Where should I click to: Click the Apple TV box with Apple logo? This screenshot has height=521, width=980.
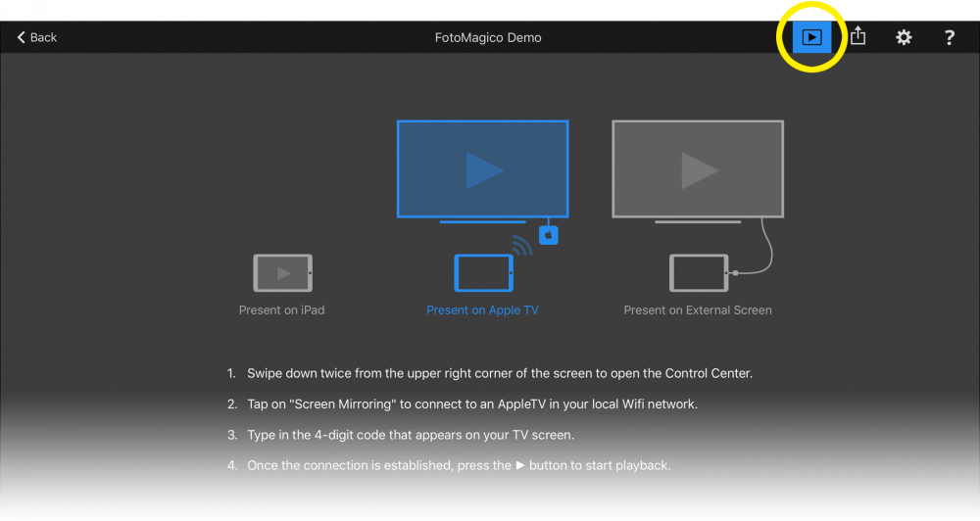pyautogui.click(x=549, y=235)
